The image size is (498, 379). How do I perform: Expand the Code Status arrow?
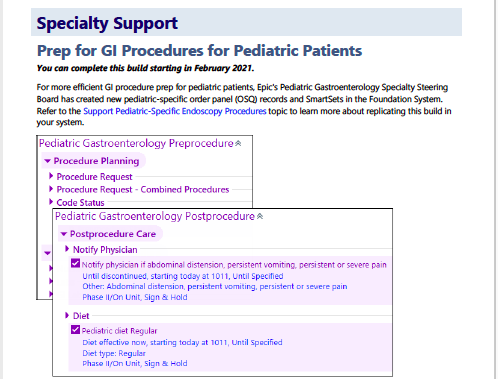click(51, 202)
